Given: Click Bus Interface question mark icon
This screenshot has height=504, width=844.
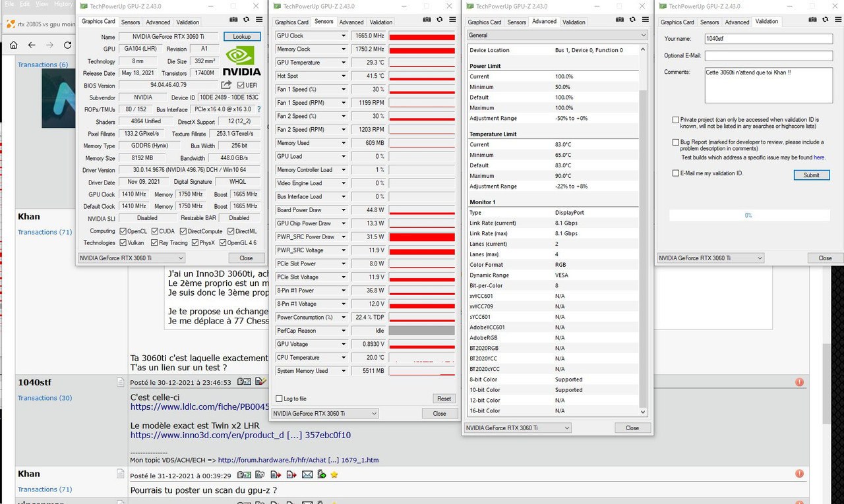Looking at the screenshot, I should [258, 109].
